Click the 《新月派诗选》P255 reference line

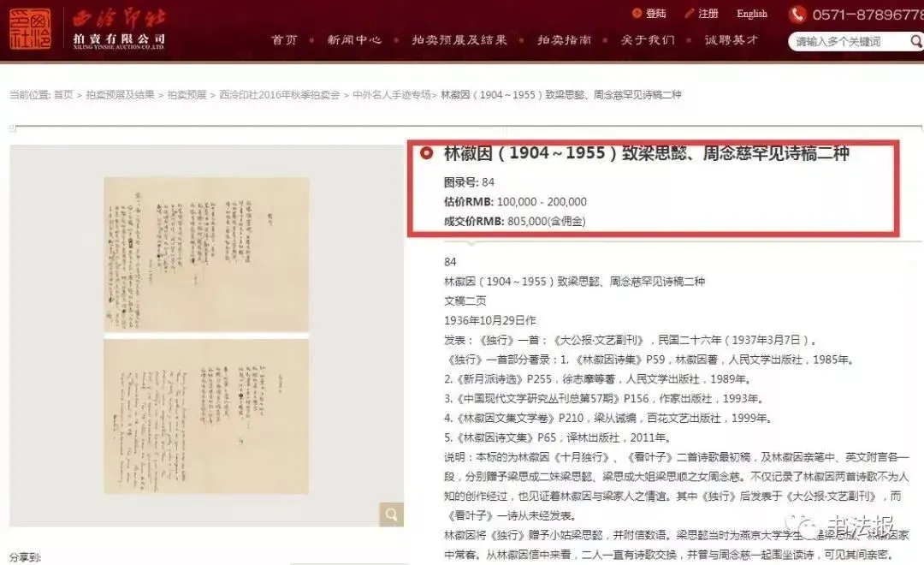pos(597,378)
